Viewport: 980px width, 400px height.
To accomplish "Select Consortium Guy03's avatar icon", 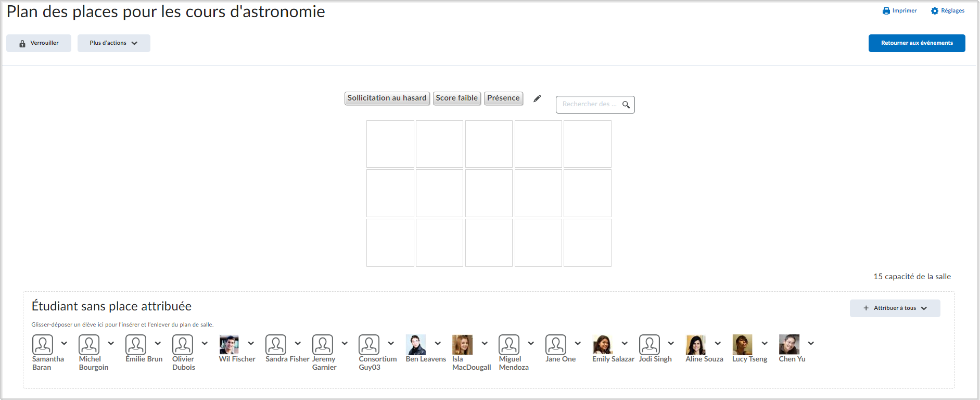I will tap(369, 345).
